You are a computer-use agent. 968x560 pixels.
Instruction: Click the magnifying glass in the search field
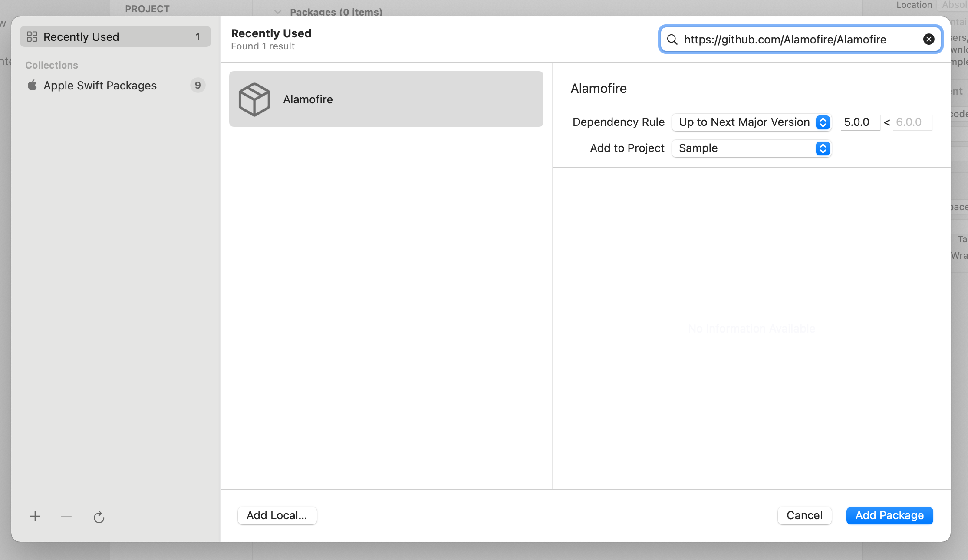click(x=672, y=40)
